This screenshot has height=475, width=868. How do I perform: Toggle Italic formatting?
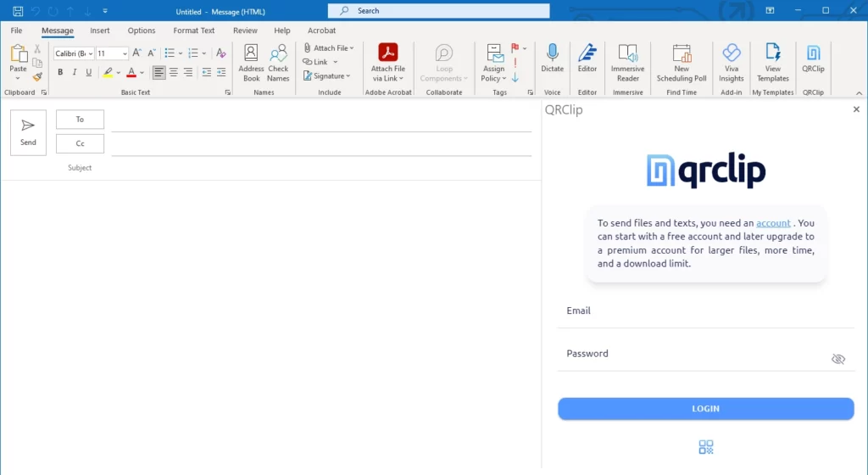[75, 72]
